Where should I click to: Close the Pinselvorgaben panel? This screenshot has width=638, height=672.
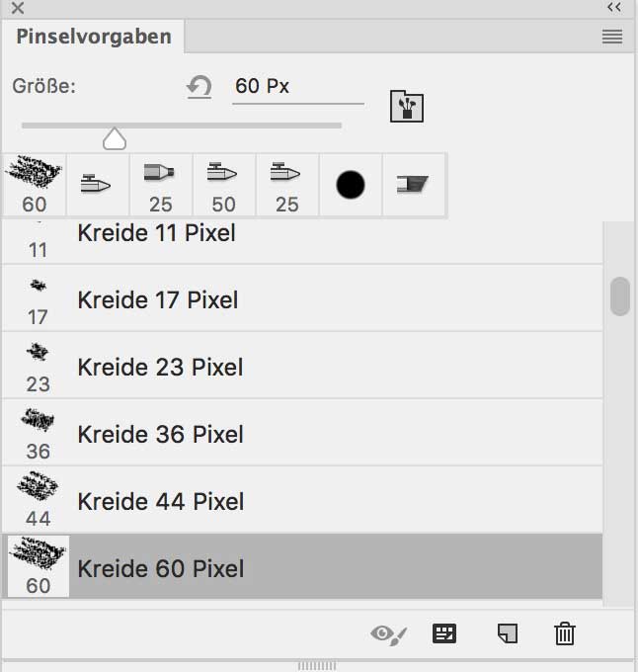coord(18,8)
